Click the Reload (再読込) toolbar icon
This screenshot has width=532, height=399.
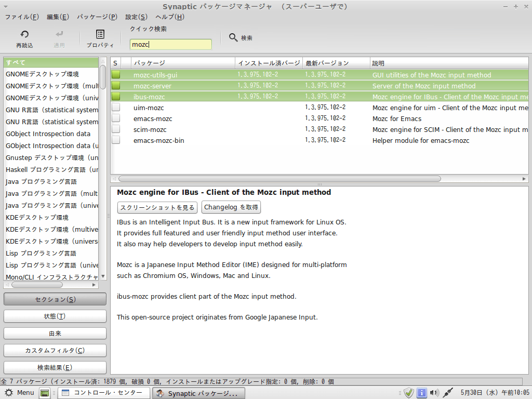coord(24,35)
